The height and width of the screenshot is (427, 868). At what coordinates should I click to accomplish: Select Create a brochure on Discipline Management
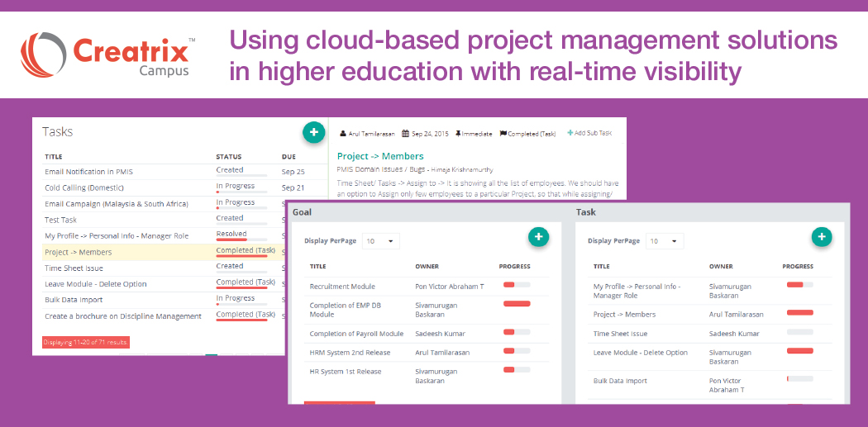click(x=123, y=316)
